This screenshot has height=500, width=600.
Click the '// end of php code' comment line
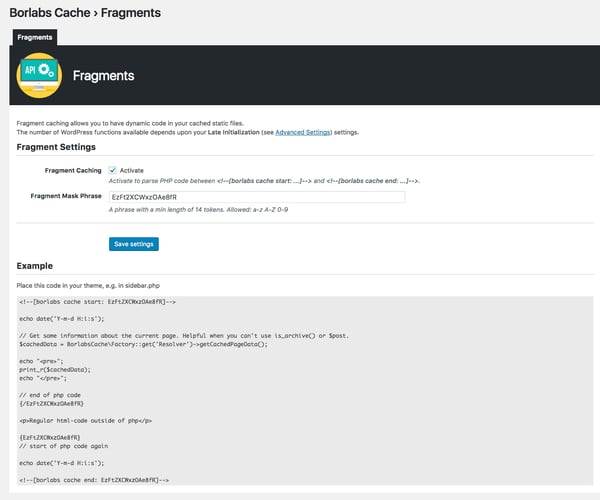50,395
